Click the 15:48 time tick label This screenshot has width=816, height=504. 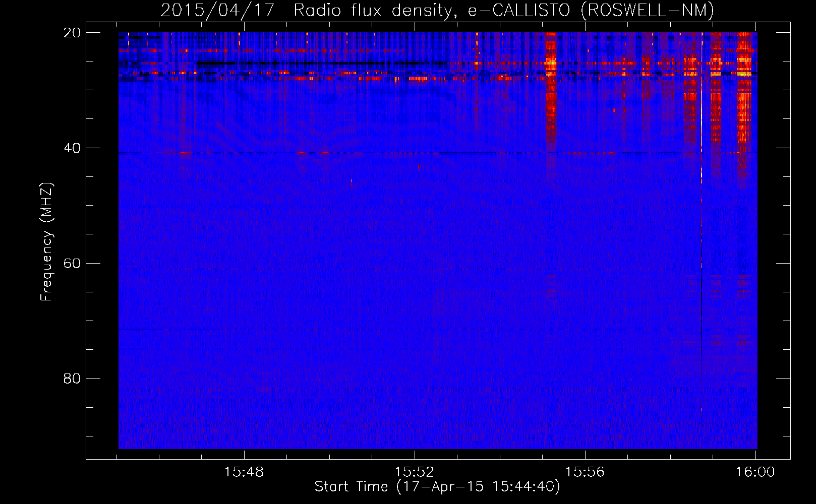[x=244, y=472]
